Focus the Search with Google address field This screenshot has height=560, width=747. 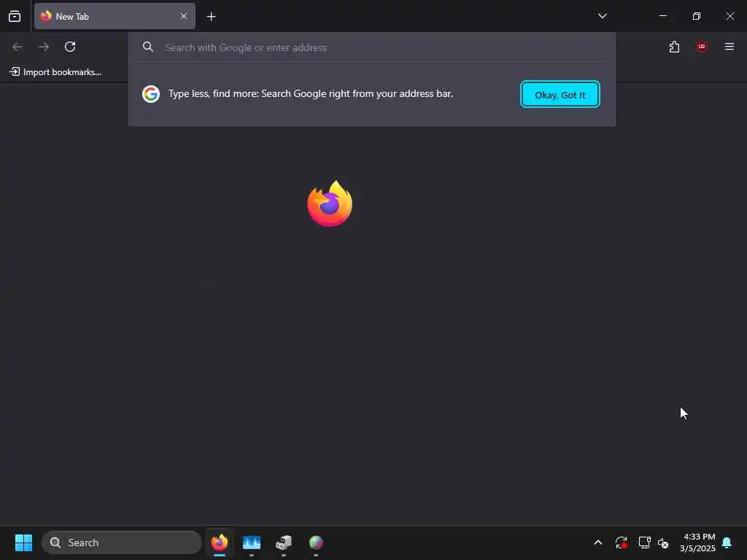pos(371,47)
